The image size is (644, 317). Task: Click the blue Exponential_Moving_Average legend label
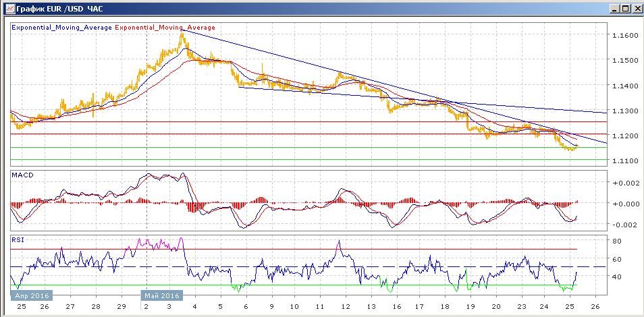click(x=62, y=28)
